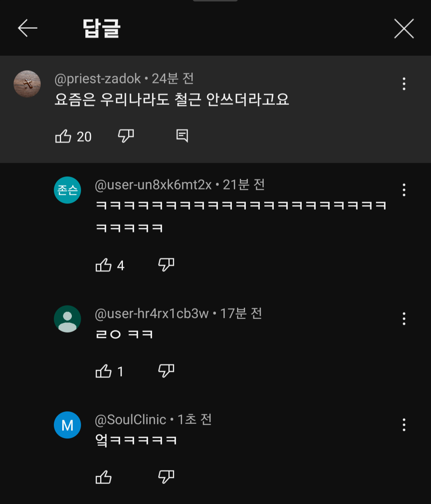Dislike the @priest-zadok comment
431x504 pixels.
(126, 136)
